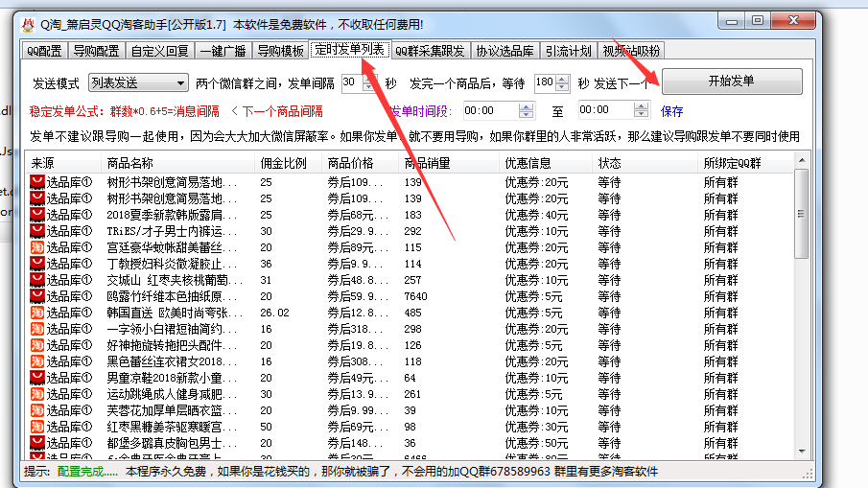
Task: Click the Taobao icon of the 红枣黑糖姜茶 row
Action: click(37, 427)
